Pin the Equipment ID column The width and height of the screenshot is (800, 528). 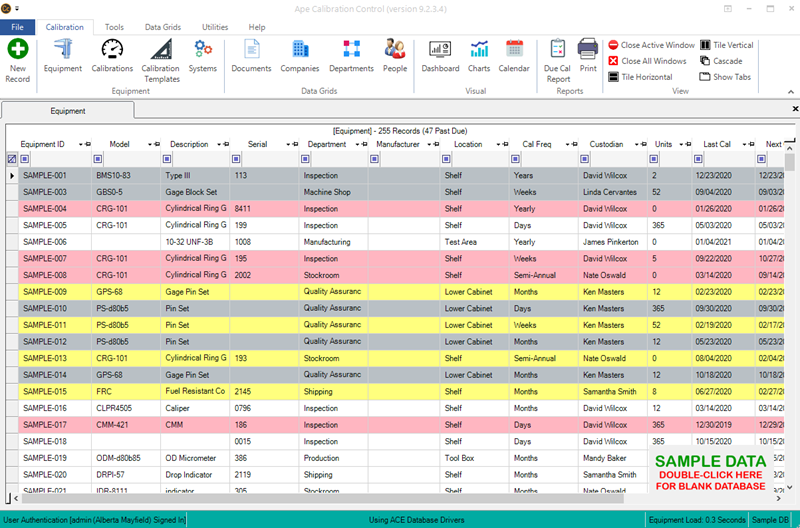(x=88, y=144)
